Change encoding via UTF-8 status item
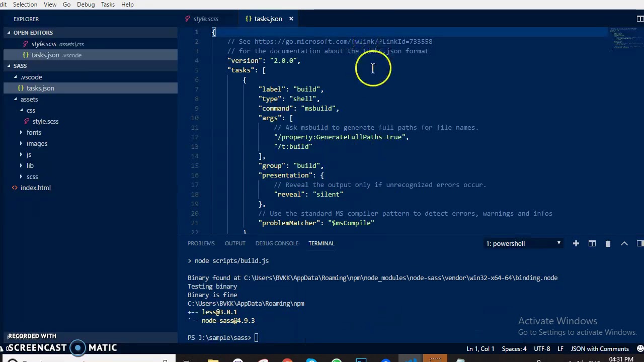This screenshot has width=644, height=362. [x=542, y=349]
